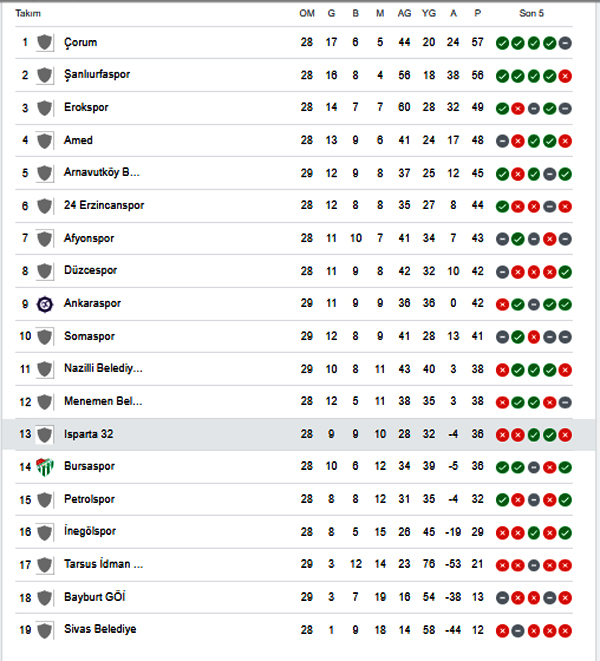The width and height of the screenshot is (600, 661).
Task: Click Çorum's latest draw result icon
Action: click(565, 43)
